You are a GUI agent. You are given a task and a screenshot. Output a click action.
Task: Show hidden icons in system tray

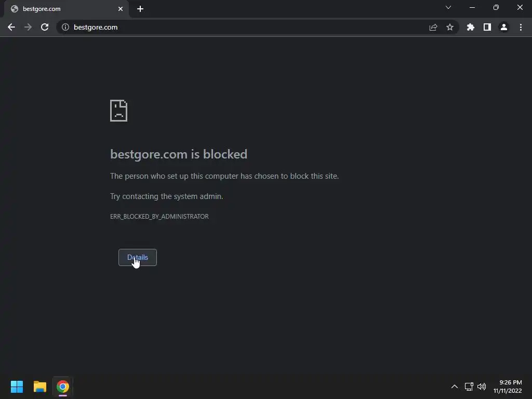pos(454,387)
